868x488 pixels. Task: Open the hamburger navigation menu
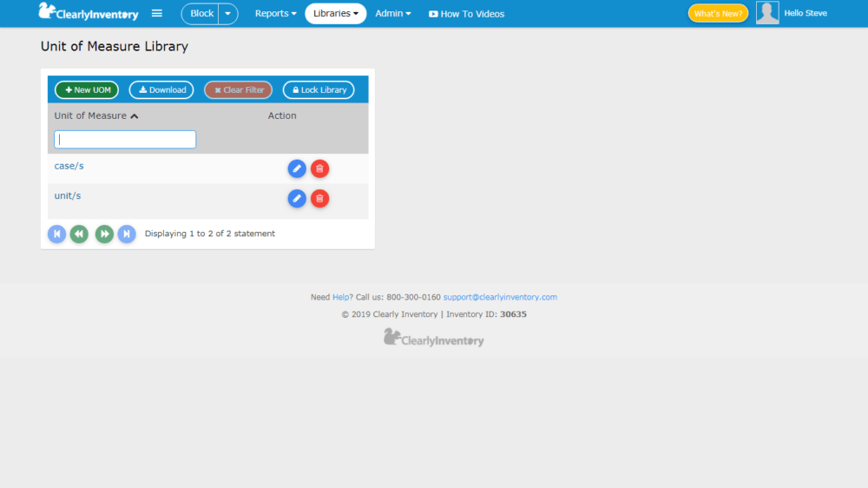156,13
